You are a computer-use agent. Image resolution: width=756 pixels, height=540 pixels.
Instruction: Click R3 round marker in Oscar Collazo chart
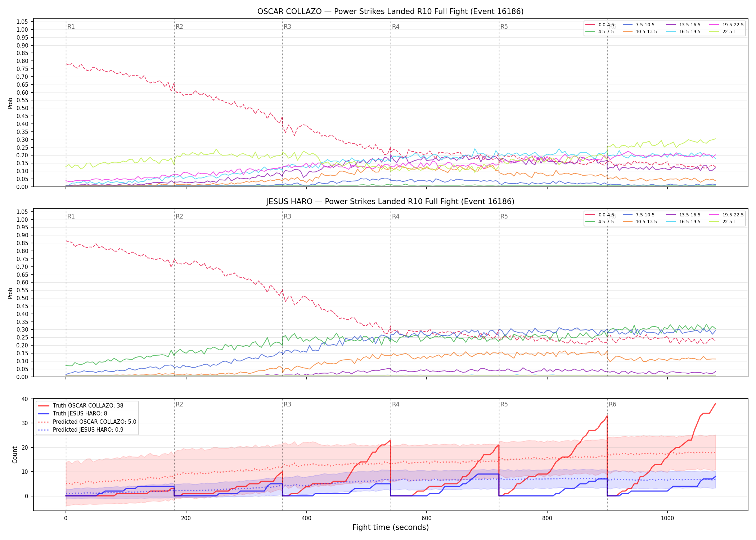click(287, 27)
